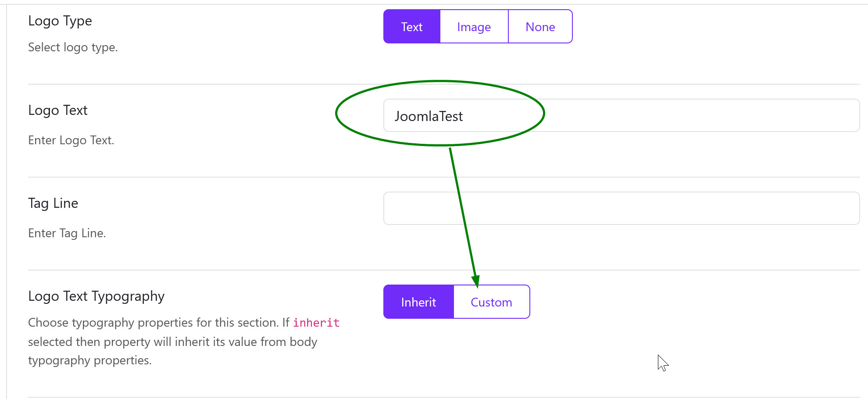Click Select logo type helper text

pyautogui.click(x=73, y=47)
